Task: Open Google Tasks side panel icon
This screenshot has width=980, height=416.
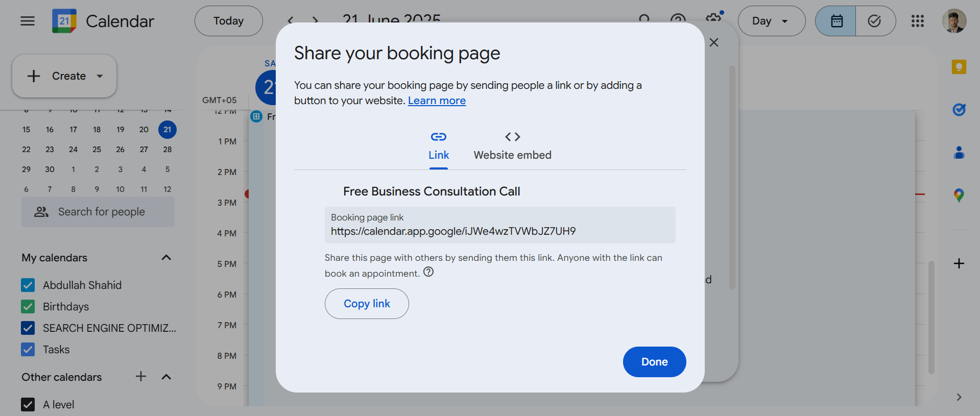Action: click(959, 110)
